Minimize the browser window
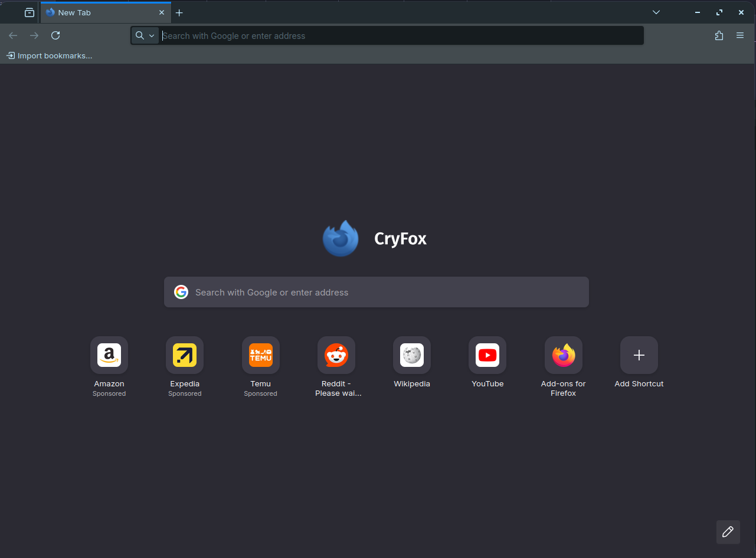Screen dimensions: 756x558 pos(698,12)
